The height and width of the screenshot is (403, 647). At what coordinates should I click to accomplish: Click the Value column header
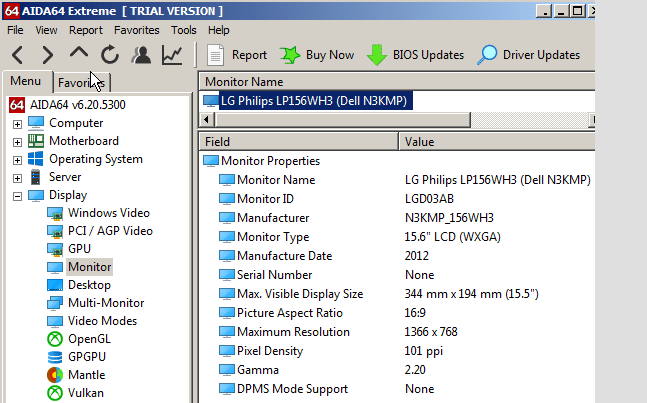point(420,142)
